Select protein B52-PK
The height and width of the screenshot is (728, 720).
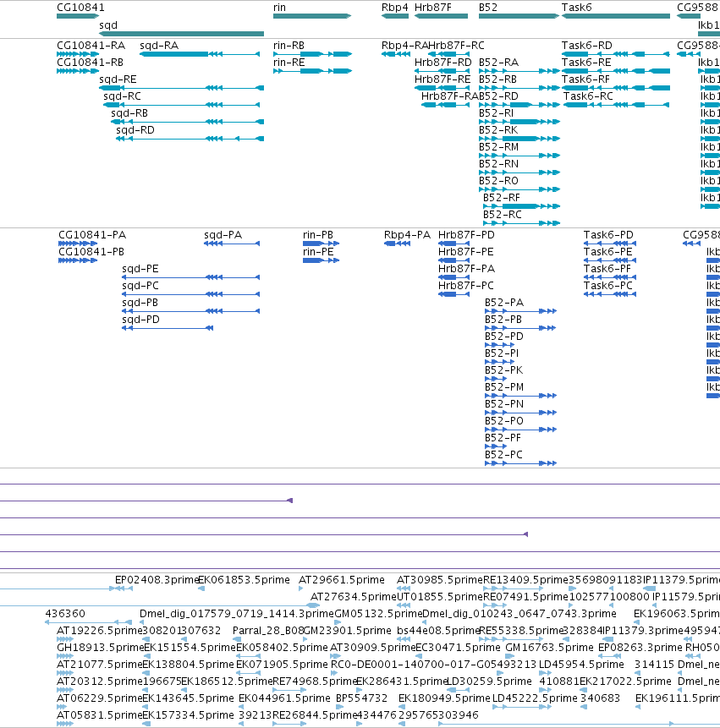(496, 379)
